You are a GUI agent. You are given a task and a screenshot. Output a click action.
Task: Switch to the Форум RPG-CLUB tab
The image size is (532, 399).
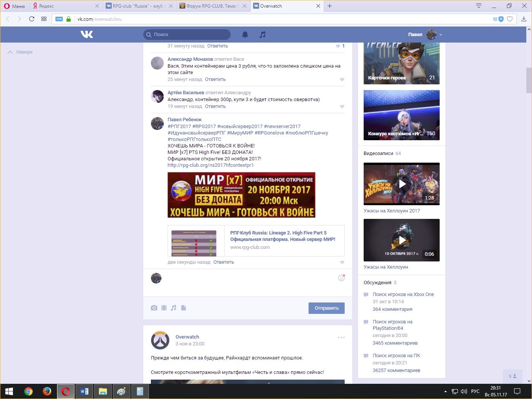(x=211, y=6)
